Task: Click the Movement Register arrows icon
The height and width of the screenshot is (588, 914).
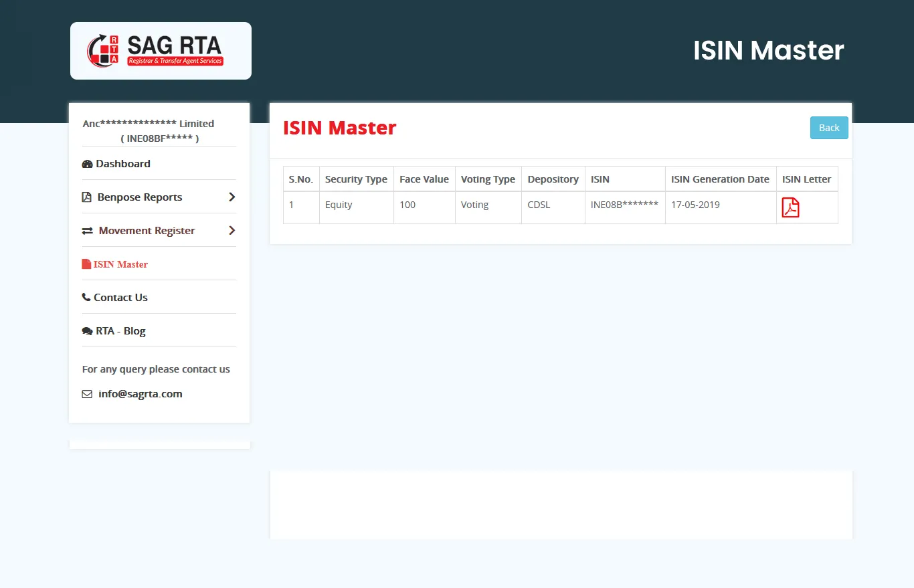Action: pyautogui.click(x=87, y=231)
